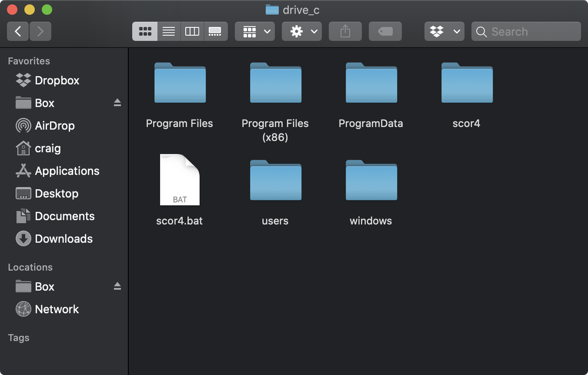Switch to icon view mode
This screenshot has height=375, width=588.
(145, 32)
